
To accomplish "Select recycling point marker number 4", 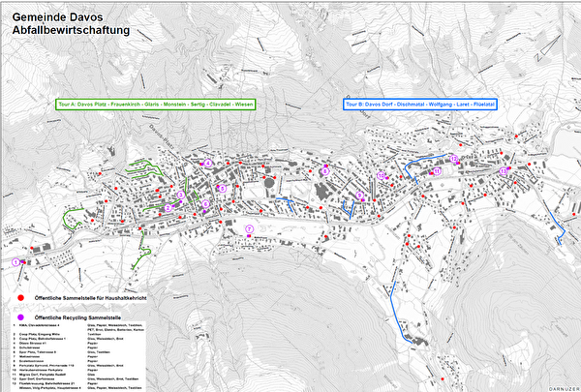I will (x=207, y=164).
